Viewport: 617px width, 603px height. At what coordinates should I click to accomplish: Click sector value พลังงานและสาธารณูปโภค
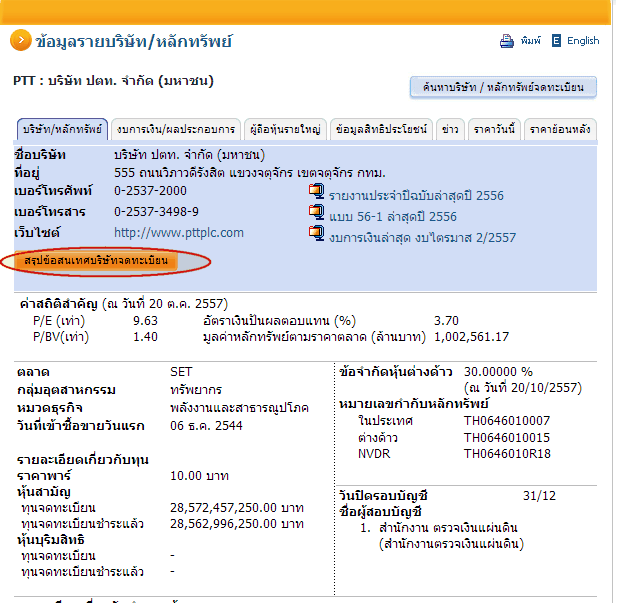pos(239,408)
